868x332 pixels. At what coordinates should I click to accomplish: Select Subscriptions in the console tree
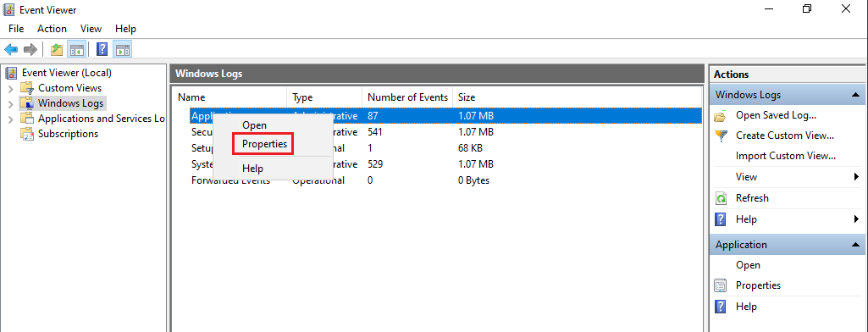pos(68,134)
